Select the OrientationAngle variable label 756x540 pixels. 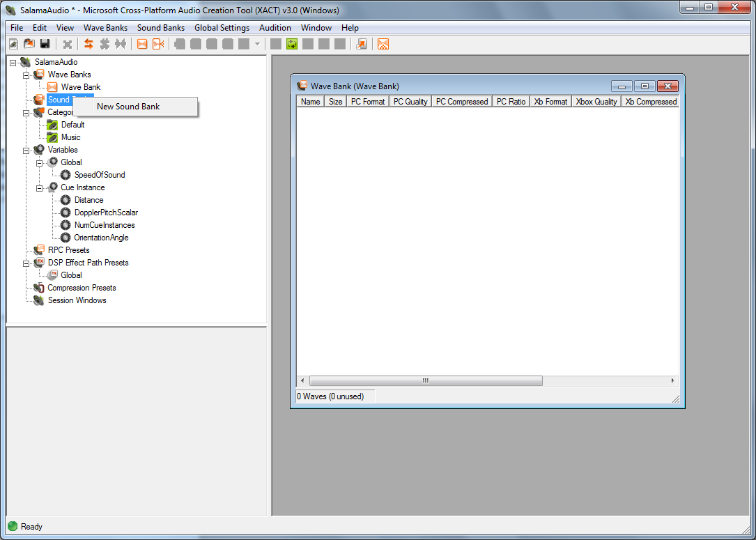101,238
